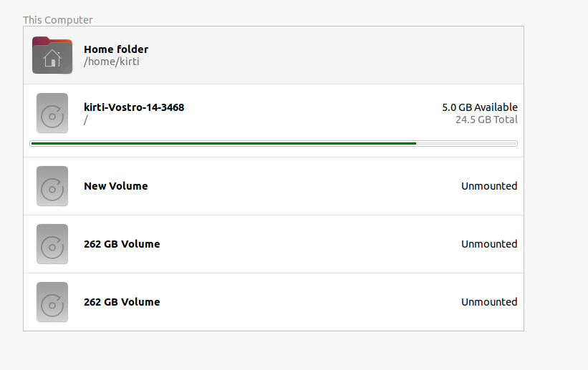Click the New Volume drive icon
The height and width of the screenshot is (370, 588).
(x=52, y=186)
